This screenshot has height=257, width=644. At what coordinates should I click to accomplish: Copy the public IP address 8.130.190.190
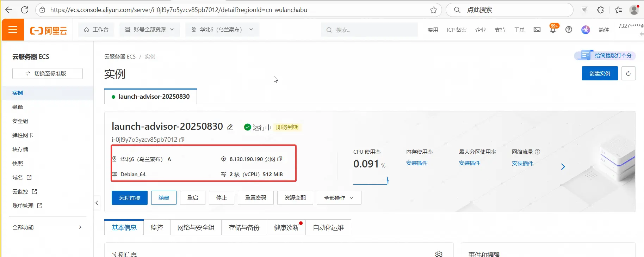pyautogui.click(x=280, y=159)
